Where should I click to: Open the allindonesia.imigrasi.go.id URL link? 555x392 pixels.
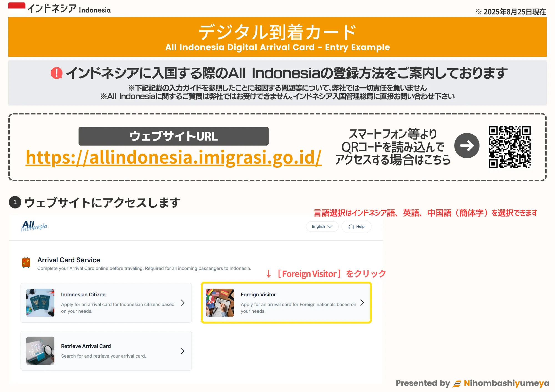(173, 157)
